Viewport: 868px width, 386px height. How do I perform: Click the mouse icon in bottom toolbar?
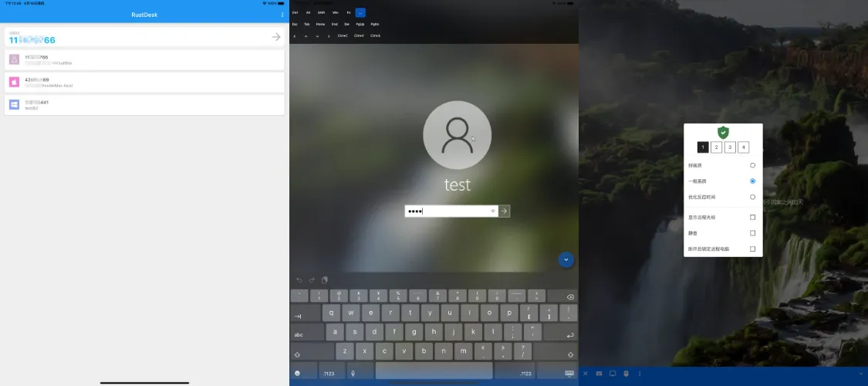[626, 374]
